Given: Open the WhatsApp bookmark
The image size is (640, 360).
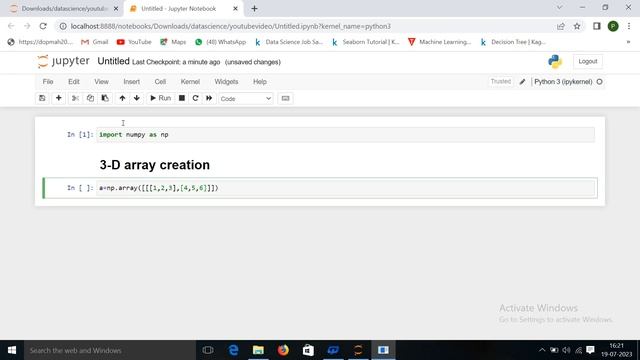Looking at the screenshot, I should tap(221, 42).
